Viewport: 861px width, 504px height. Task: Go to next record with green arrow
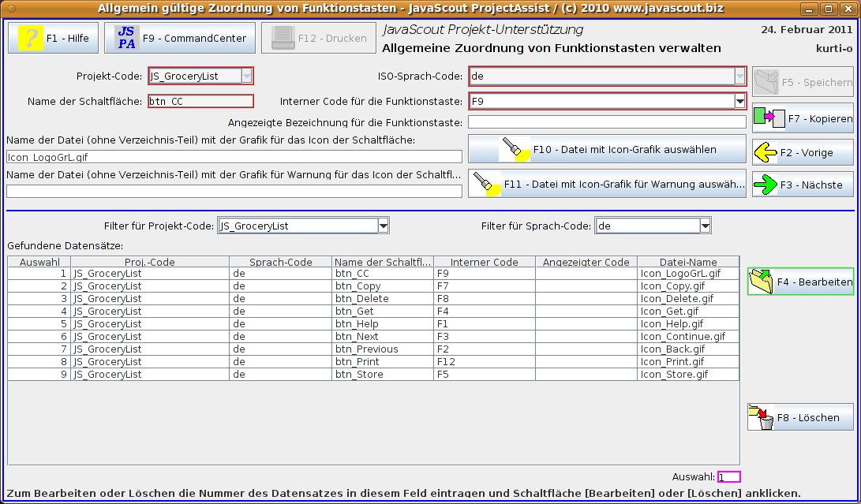(766, 185)
